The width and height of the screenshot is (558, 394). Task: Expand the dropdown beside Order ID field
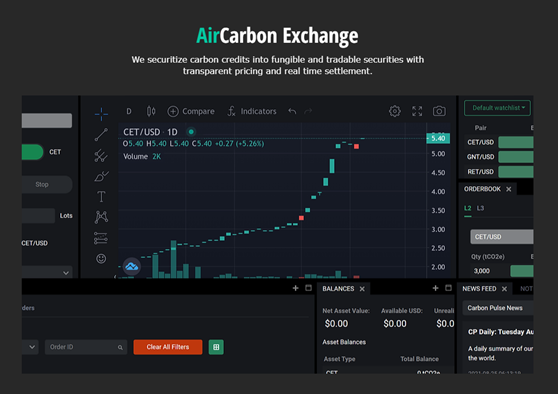point(31,347)
